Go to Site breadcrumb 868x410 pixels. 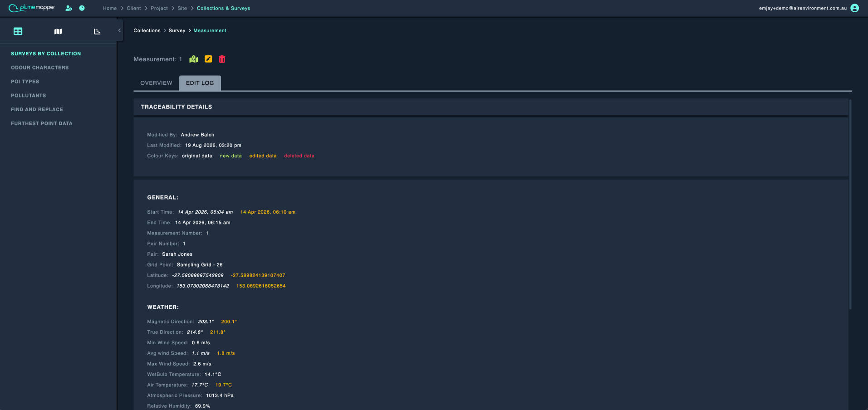(182, 8)
